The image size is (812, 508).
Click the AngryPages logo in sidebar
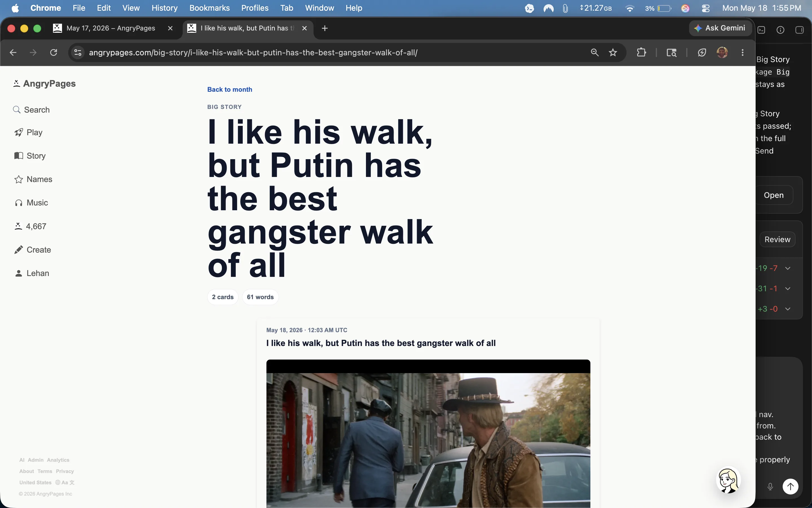[44, 84]
